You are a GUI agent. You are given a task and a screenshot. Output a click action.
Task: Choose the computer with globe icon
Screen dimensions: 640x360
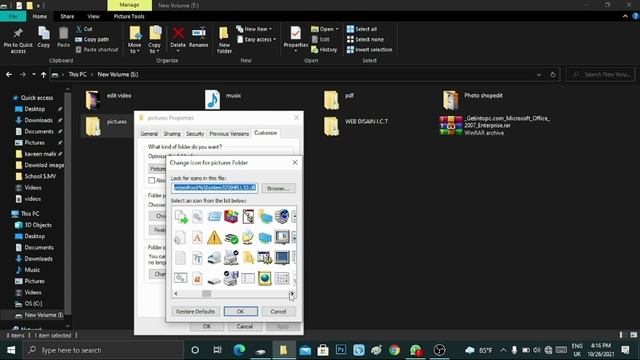coord(282,216)
